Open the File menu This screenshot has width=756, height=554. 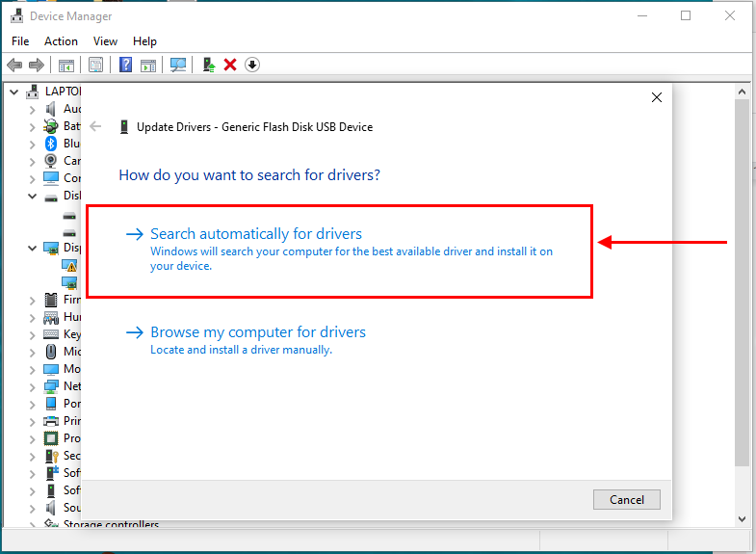[20, 41]
